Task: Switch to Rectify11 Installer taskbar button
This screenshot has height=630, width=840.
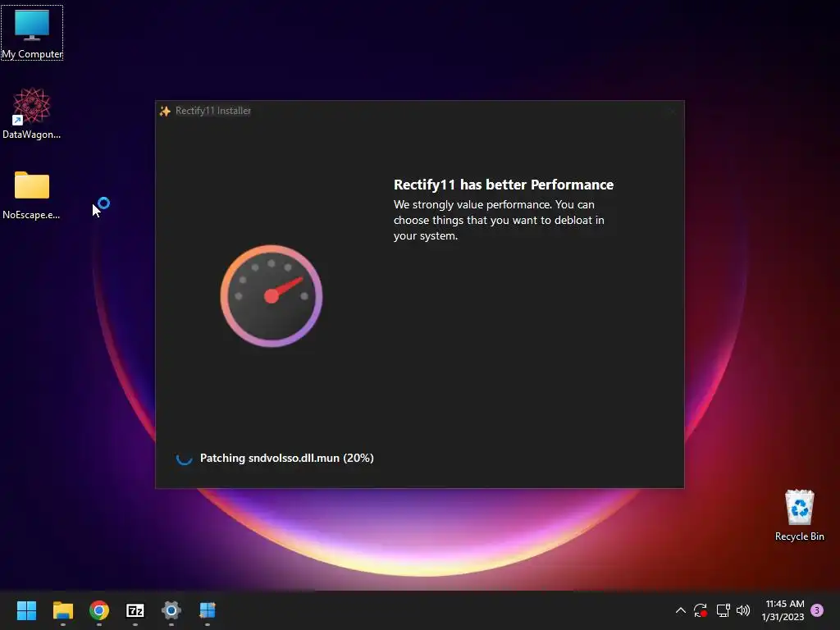Action: (208, 610)
